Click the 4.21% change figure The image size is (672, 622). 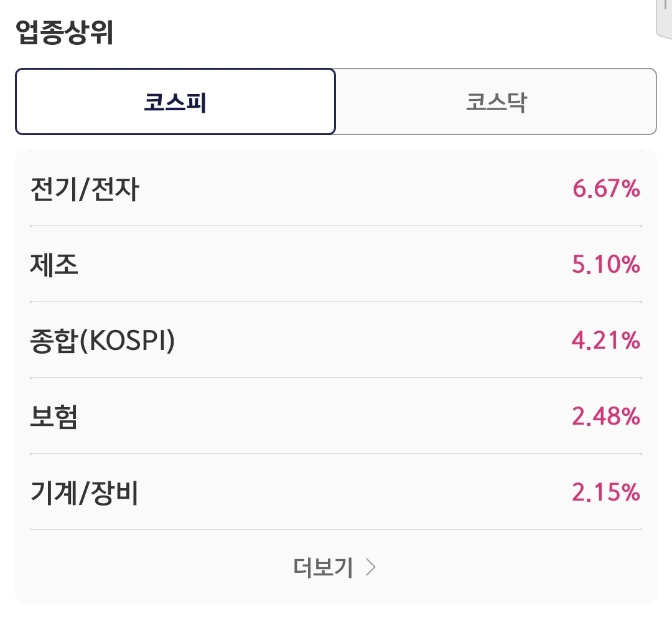[606, 340]
